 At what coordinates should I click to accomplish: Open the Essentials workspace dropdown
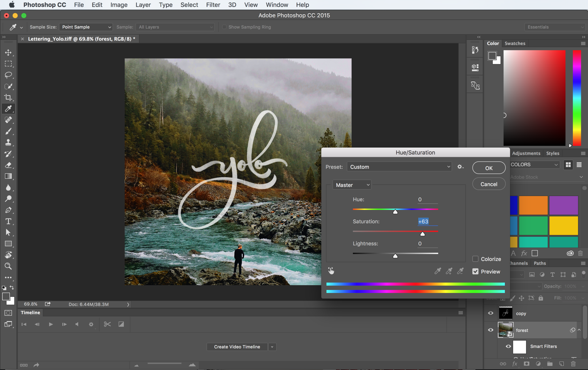coord(555,27)
